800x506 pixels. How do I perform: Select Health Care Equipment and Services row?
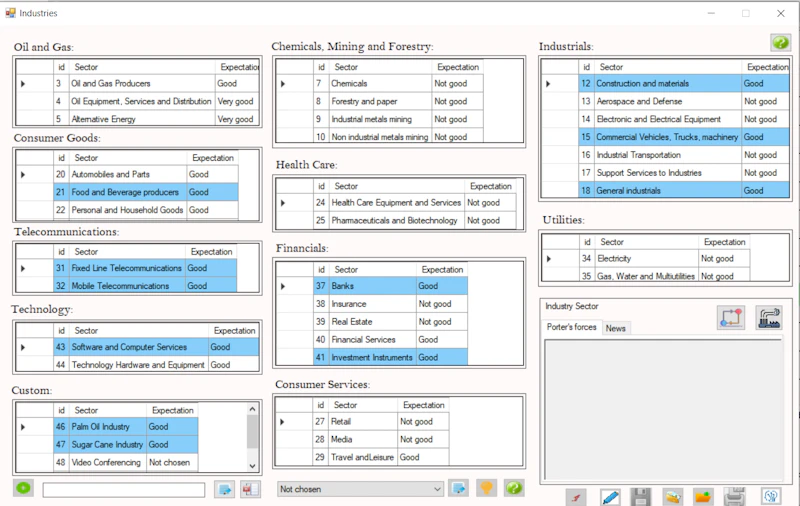pos(396,203)
